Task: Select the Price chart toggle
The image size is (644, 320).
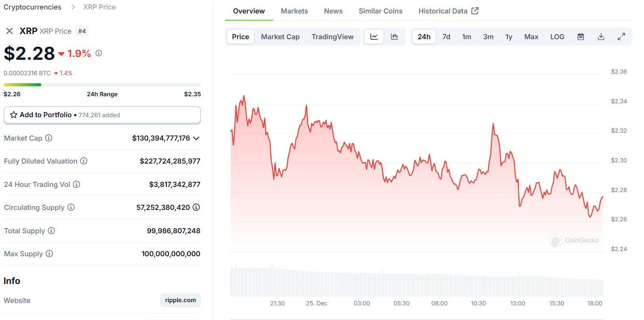Action: 241,37
